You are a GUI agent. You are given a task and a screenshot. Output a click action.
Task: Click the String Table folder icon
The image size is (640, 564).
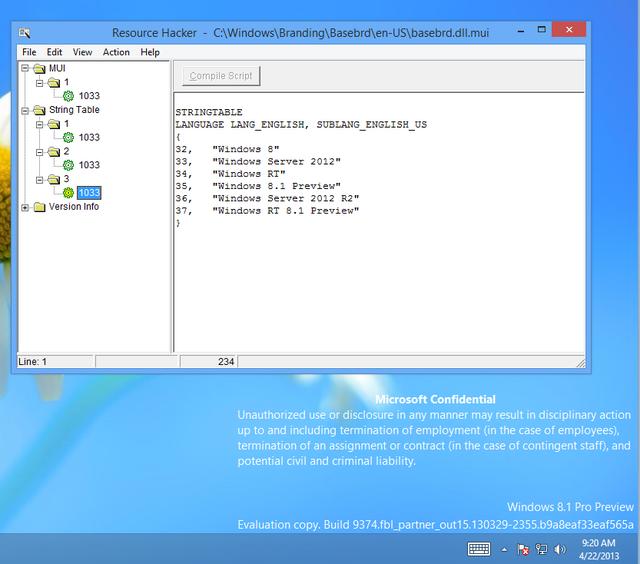click(39, 110)
